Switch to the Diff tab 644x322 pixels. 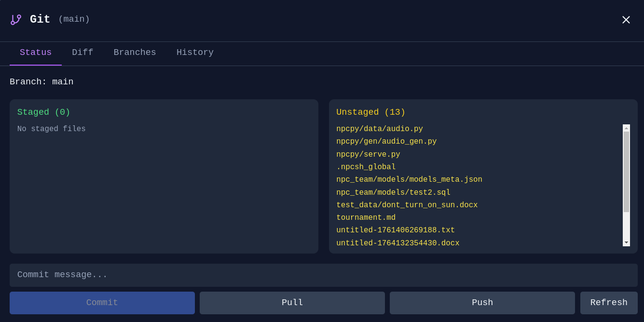tap(82, 52)
